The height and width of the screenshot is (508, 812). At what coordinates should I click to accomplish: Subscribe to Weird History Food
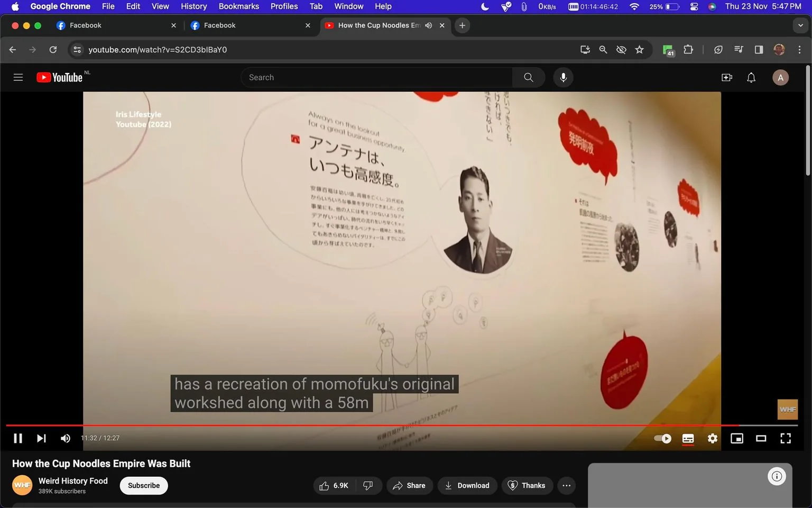[x=143, y=485]
